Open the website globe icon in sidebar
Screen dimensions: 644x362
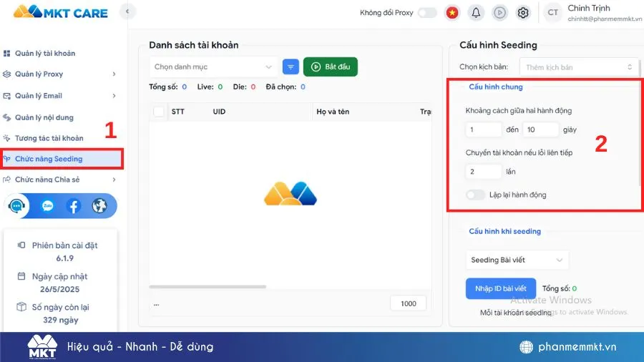99,205
